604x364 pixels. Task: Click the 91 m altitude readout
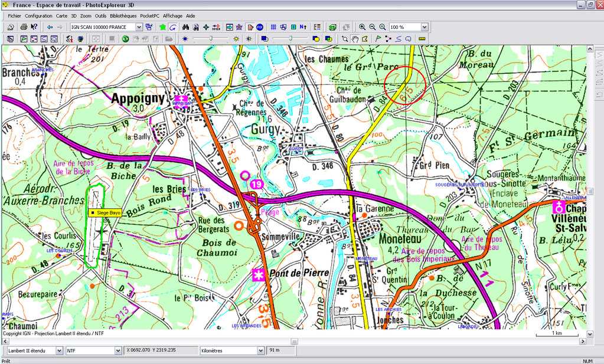point(281,350)
